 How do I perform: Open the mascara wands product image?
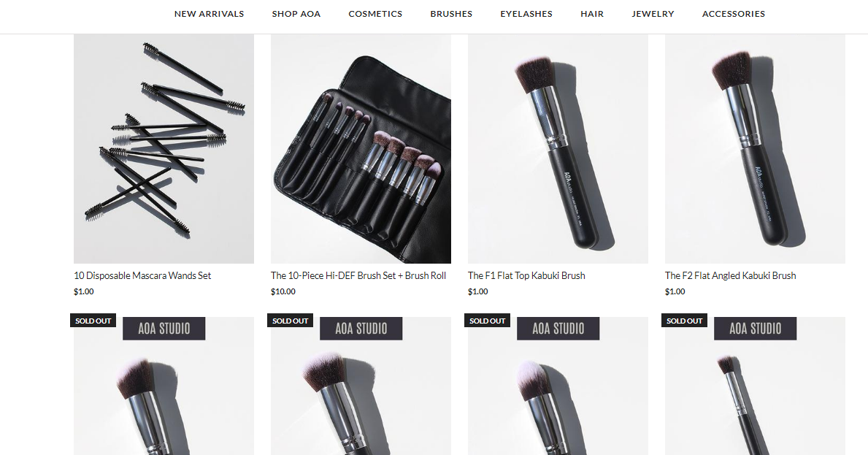point(164,148)
